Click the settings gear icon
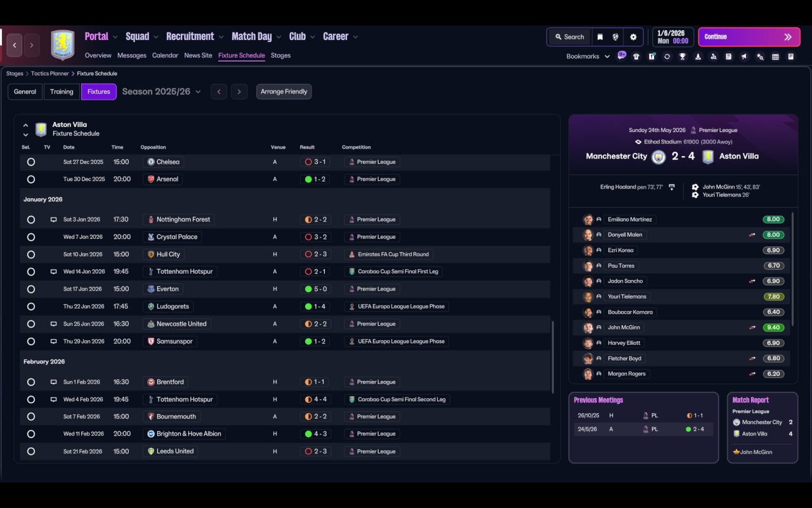The image size is (812, 508). (633, 37)
